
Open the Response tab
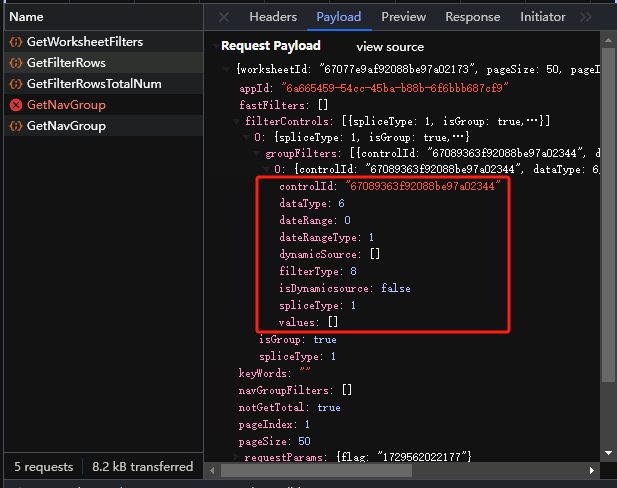pyautogui.click(x=472, y=17)
